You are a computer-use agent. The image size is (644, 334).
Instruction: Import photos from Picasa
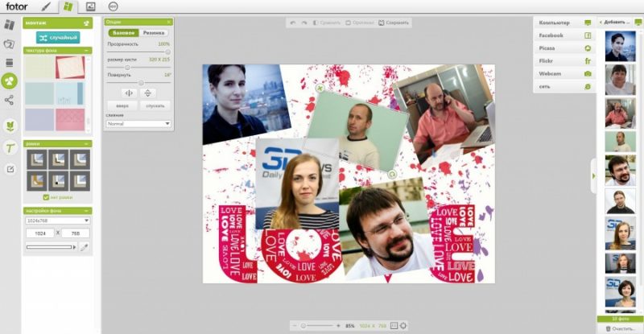coord(565,48)
